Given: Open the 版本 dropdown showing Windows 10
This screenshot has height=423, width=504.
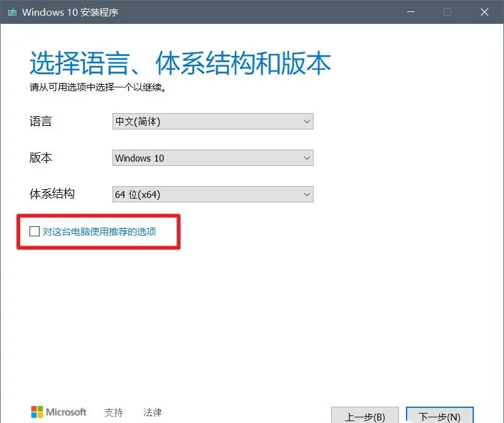Looking at the screenshot, I should 212,158.
